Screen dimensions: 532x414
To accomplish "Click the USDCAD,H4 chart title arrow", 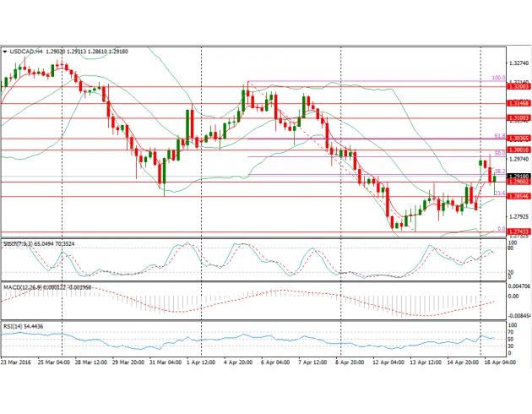I will (6, 52).
